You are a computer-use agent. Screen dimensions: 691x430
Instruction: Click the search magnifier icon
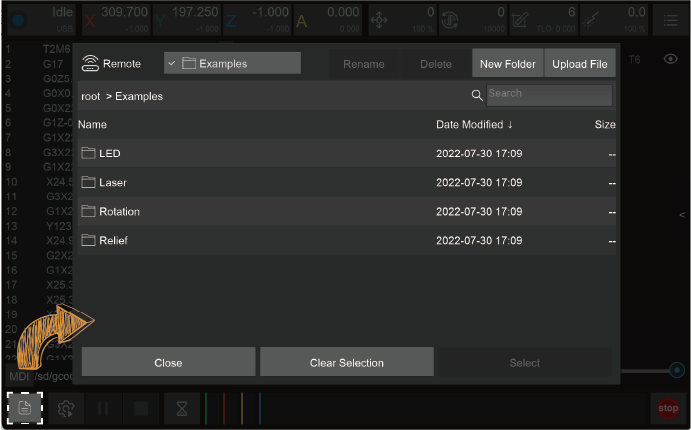coord(477,95)
